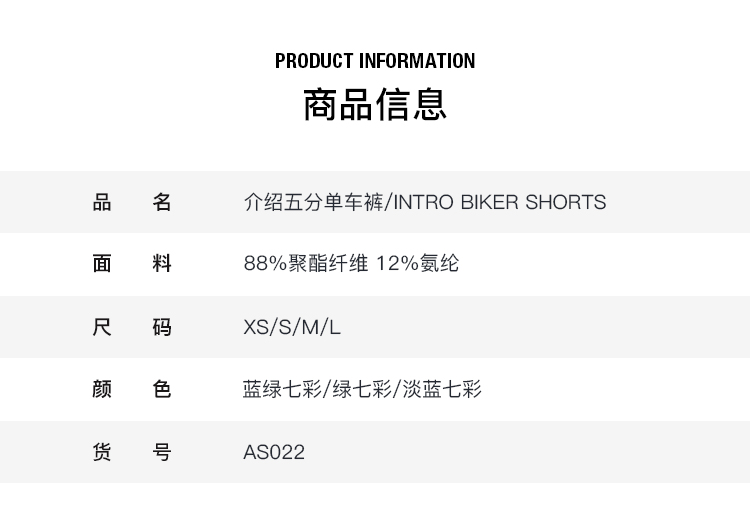Click the 商品信息 title text

375,105
